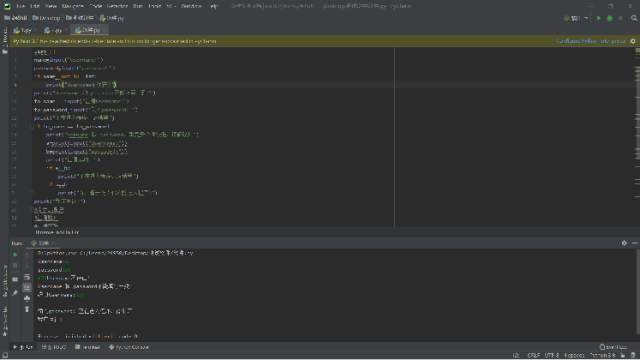
Task: Click Python interpreter selector in status bar
Action: [x=602, y=356]
